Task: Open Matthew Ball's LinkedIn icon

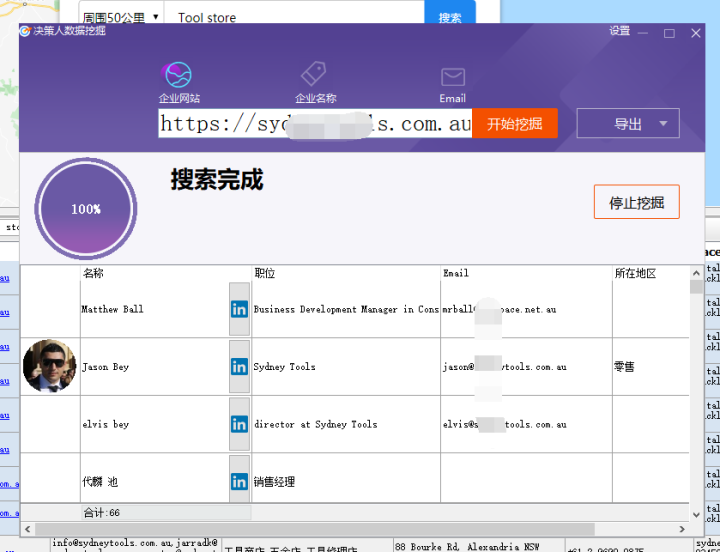Action: click(x=239, y=309)
